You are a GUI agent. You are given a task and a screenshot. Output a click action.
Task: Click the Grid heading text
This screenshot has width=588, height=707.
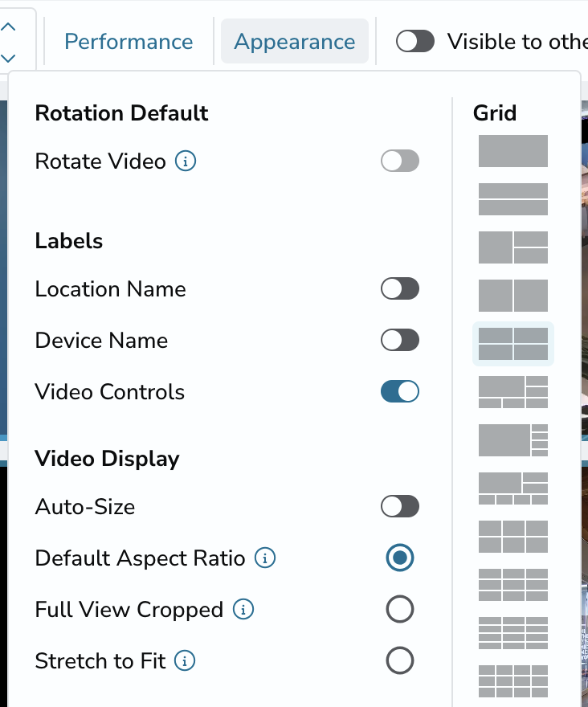[x=495, y=112]
